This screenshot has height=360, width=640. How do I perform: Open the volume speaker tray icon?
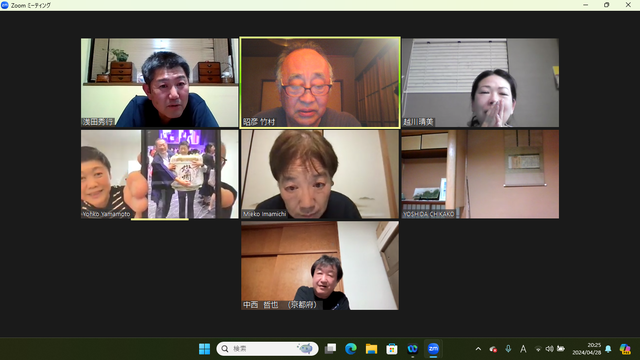(x=549, y=349)
